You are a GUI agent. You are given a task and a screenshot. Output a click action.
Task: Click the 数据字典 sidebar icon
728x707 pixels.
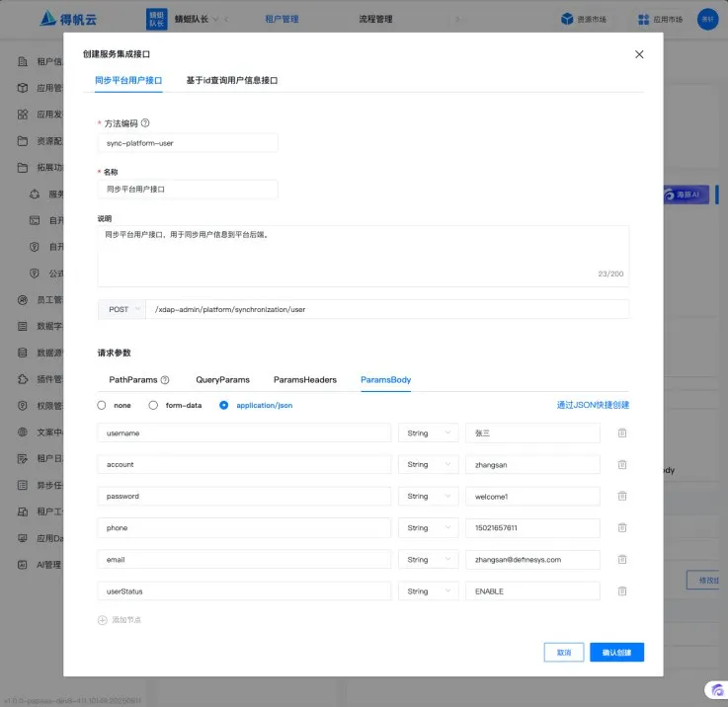(x=23, y=326)
